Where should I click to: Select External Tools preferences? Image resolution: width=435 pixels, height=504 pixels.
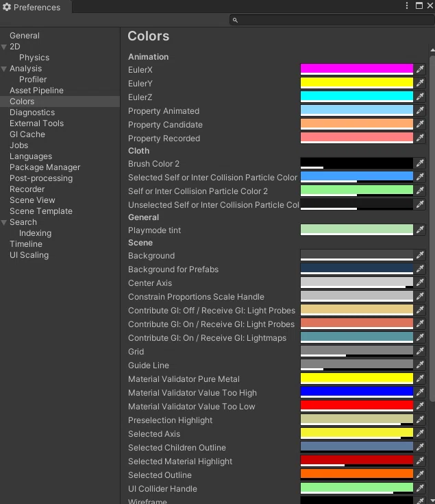click(x=36, y=123)
